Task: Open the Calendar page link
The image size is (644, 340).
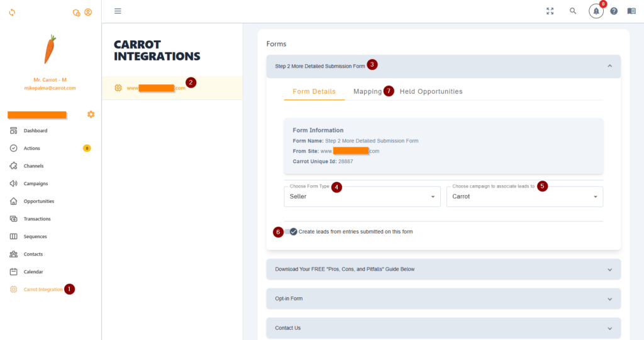Action: 33,272
